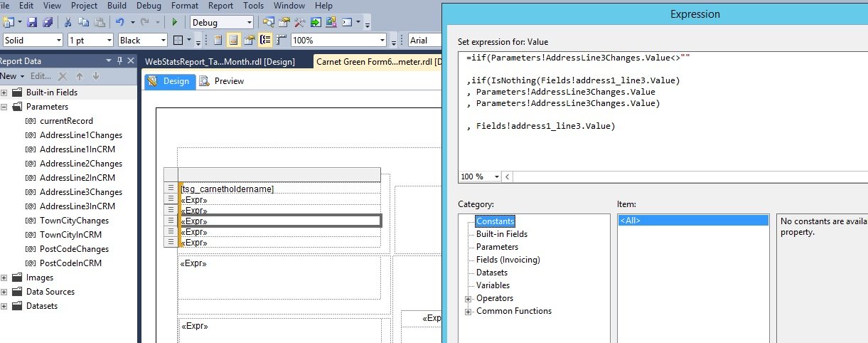Open the Debug configuration dropdown

click(249, 23)
